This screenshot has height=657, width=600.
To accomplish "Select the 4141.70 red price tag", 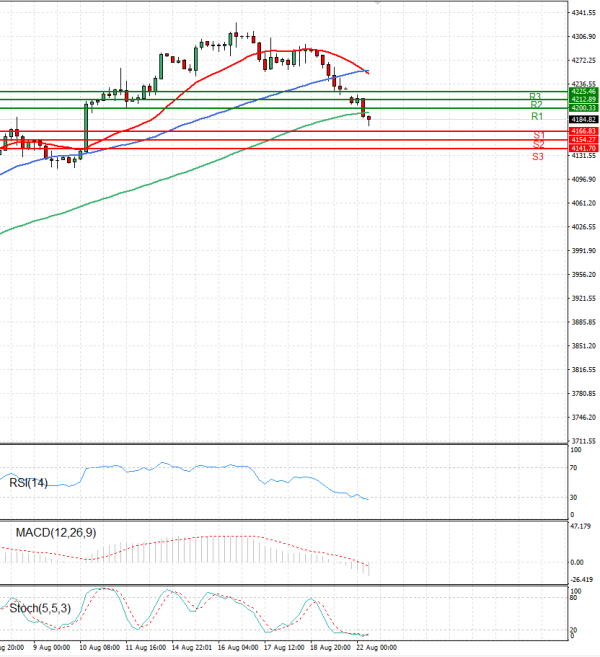I will tap(584, 148).
